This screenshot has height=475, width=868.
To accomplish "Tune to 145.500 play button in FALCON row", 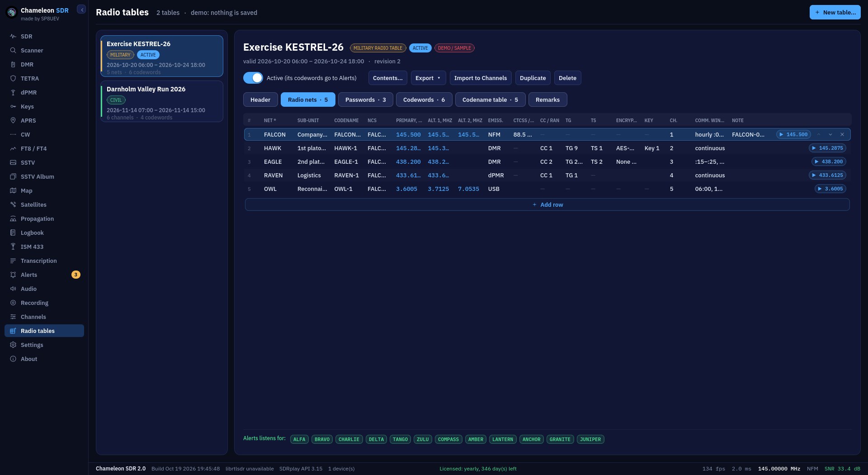I will (x=793, y=134).
